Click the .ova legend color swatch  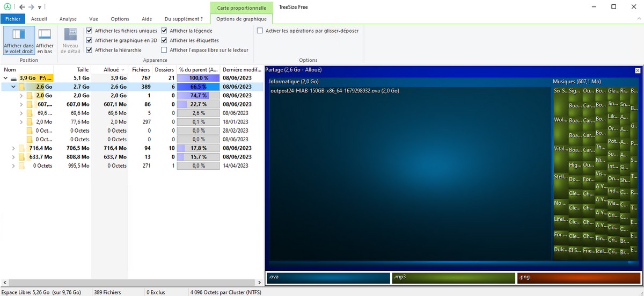point(328,278)
